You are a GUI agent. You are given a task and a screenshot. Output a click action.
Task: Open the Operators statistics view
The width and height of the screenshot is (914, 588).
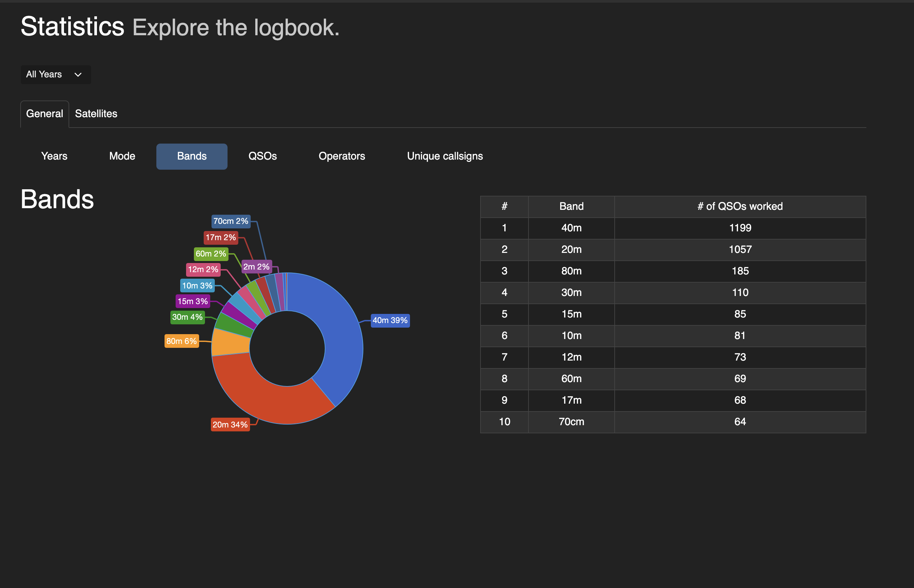pyautogui.click(x=341, y=156)
